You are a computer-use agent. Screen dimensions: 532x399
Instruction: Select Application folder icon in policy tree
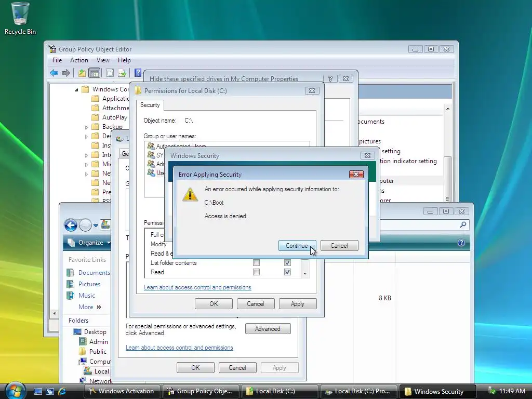[x=96, y=99]
